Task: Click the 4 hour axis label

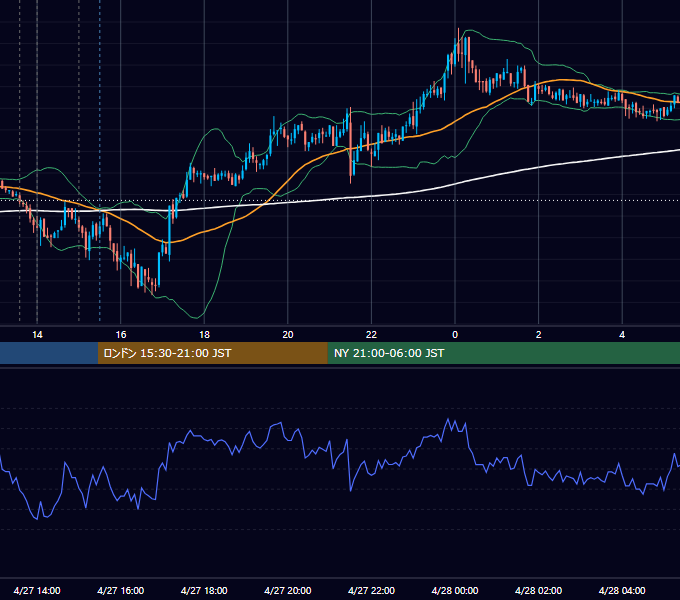Action: 622,335
